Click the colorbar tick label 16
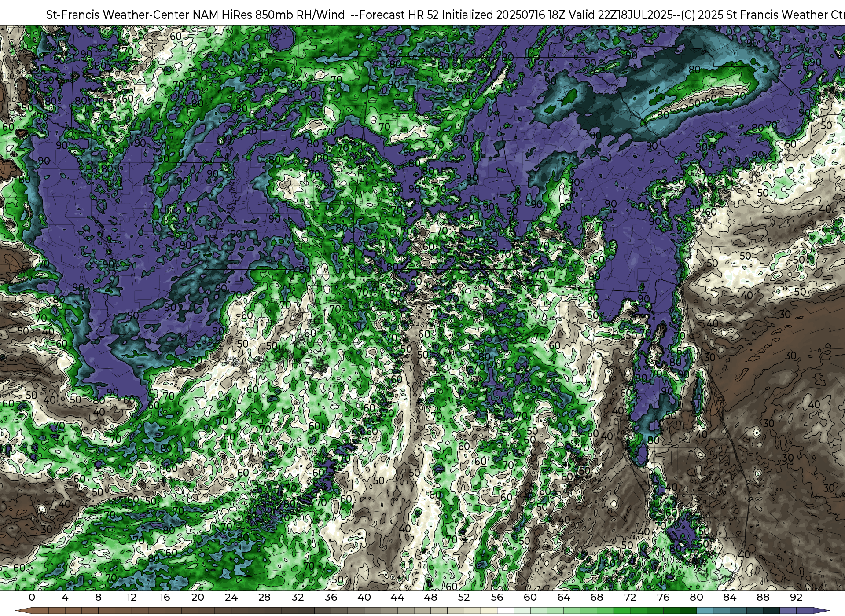The height and width of the screenshot is (616, 845). click(165, 598)
